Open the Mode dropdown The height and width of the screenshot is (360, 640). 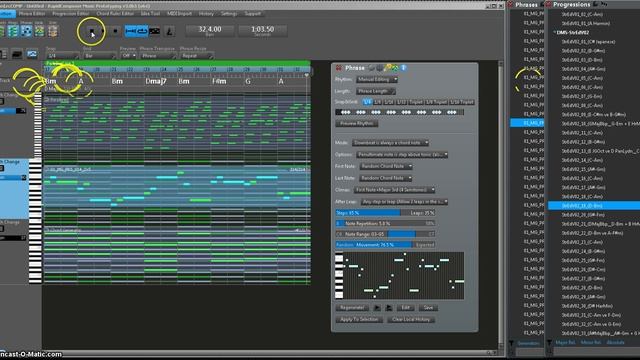click(x=390, y=143)
